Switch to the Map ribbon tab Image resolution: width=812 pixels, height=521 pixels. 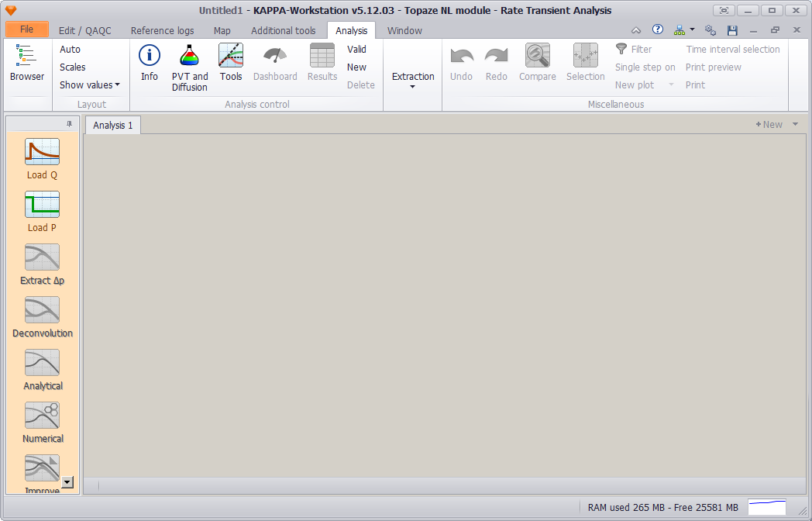pyautogui.click(x=222, y=30)
